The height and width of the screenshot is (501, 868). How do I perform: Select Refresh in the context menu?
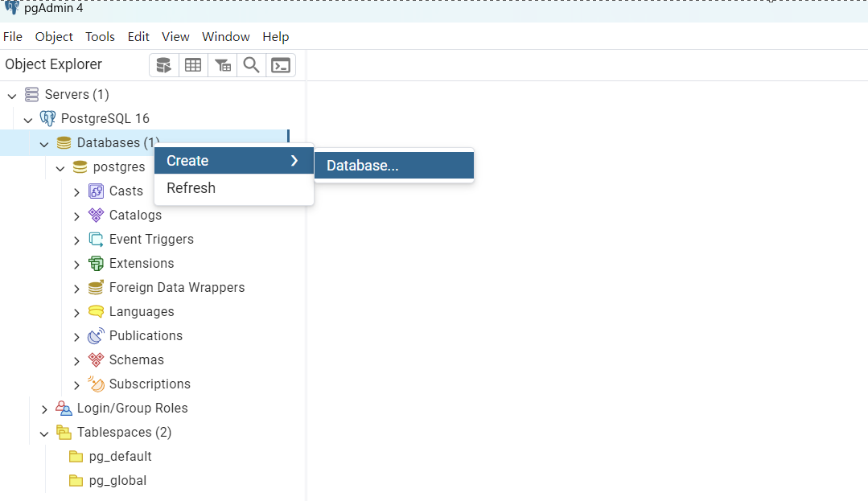pyautogui.click(x=191, y=187)
